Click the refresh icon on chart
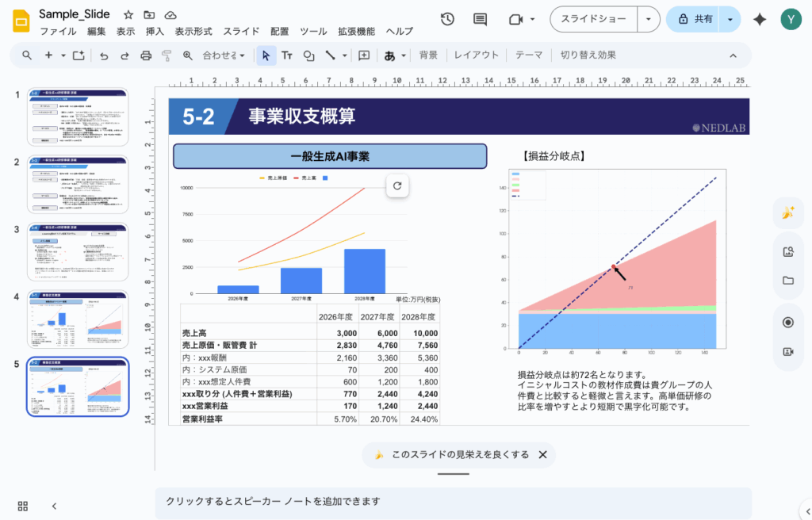812x520 pixels. (x=397, y=186)
